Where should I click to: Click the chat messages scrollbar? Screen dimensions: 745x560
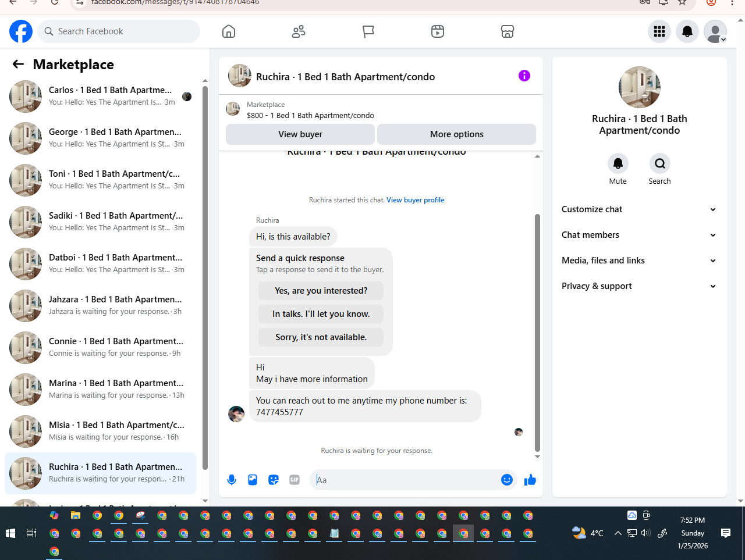tap(537, 333)
